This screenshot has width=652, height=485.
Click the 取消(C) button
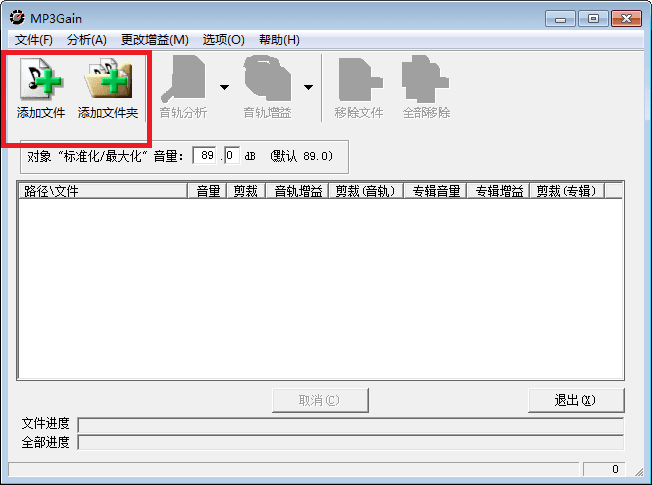tap(320, 400)
